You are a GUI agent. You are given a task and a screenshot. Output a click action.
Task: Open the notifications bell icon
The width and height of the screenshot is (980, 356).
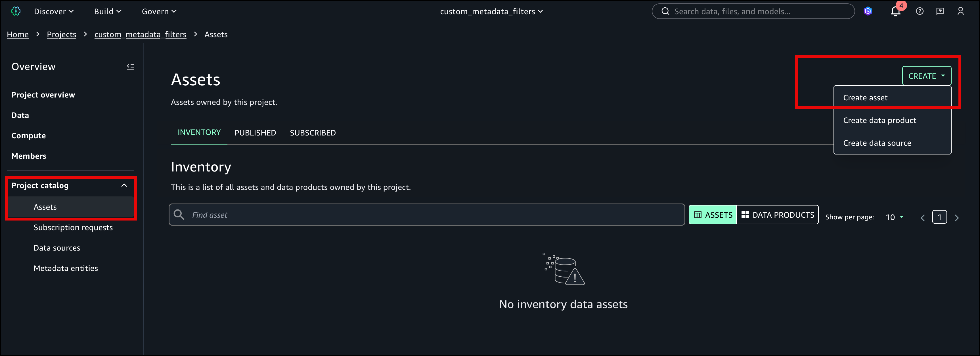[x=895, y=11]
